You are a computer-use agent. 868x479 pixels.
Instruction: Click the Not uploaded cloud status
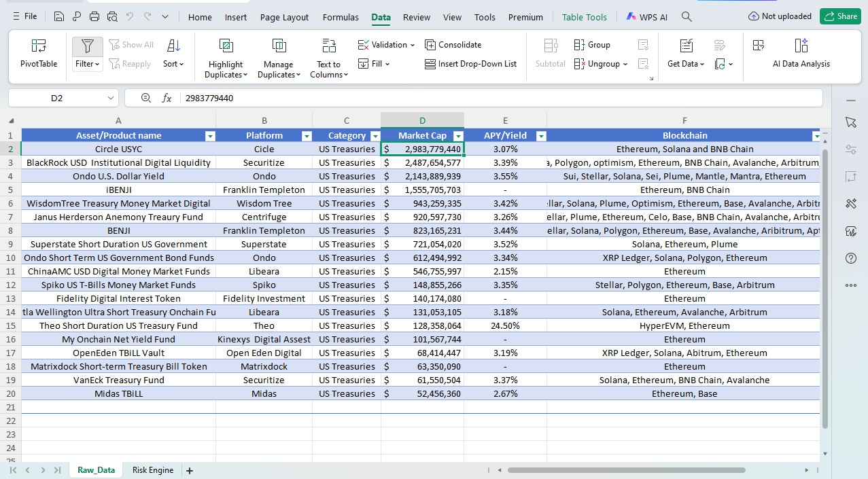click(x=780, y=16)
